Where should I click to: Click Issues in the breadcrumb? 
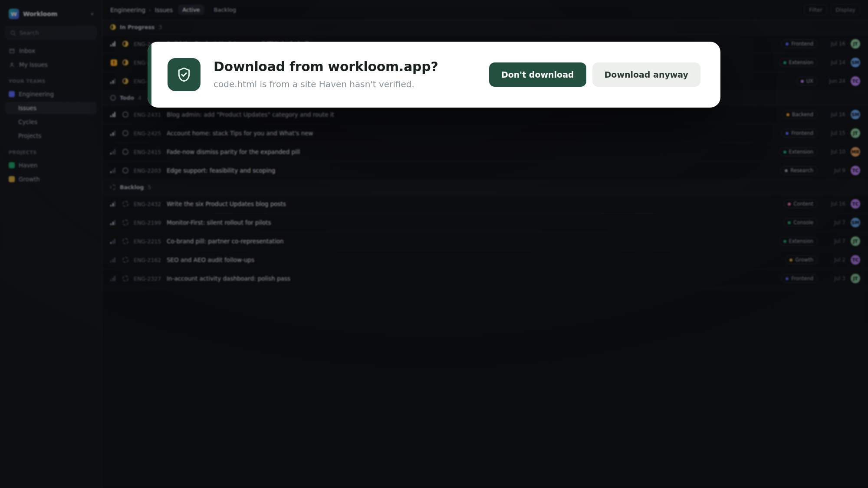click(164, 10)
